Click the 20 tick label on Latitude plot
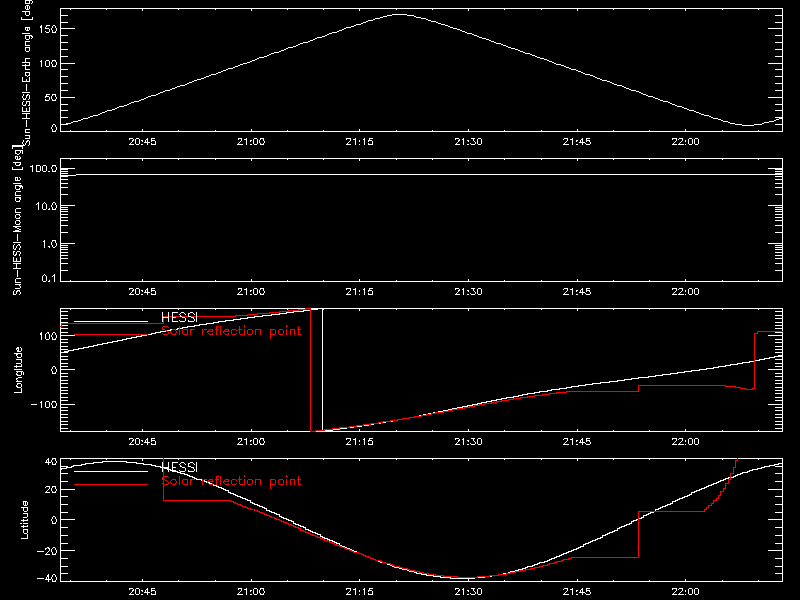 click(x=51, y=490)
